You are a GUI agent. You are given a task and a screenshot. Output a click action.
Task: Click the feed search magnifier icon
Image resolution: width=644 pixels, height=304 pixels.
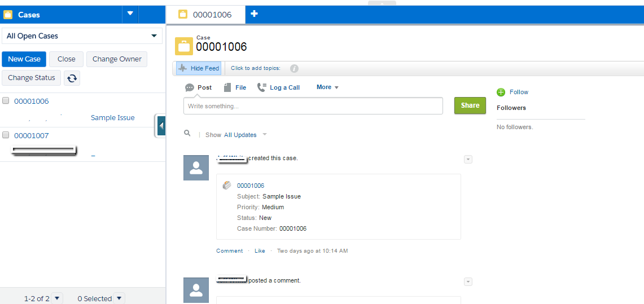coord(187,133)
